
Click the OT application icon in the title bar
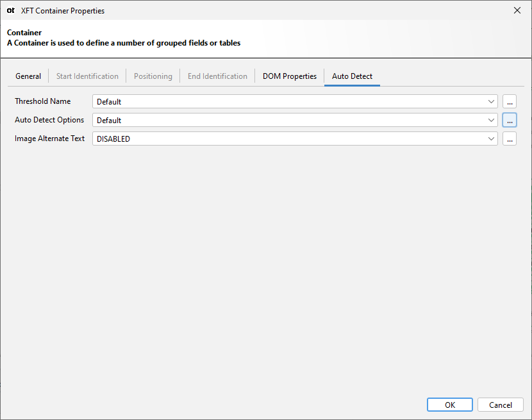(x=10, y=10)
